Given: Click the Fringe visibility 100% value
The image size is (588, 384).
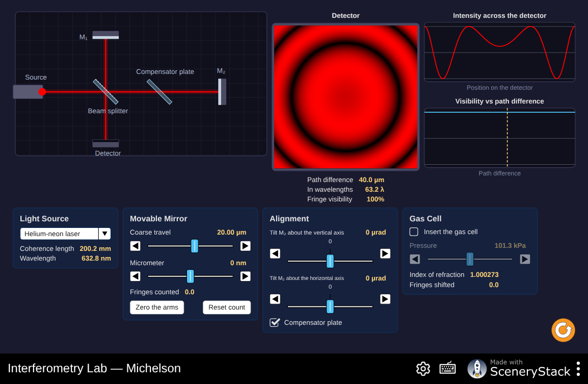Looking at the screenshot, I should [x=375, y=199].
